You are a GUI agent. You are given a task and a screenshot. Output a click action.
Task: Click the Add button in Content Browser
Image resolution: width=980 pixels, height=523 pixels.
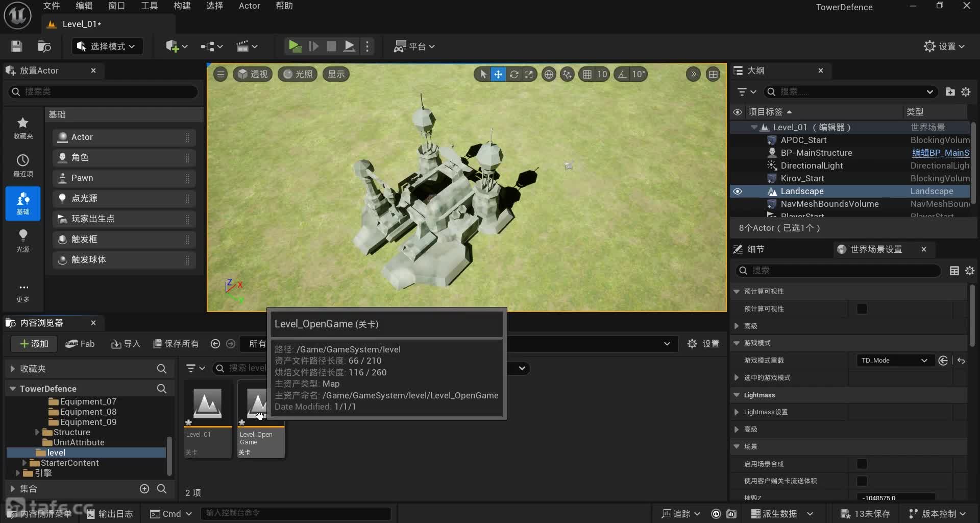[34, 344]
